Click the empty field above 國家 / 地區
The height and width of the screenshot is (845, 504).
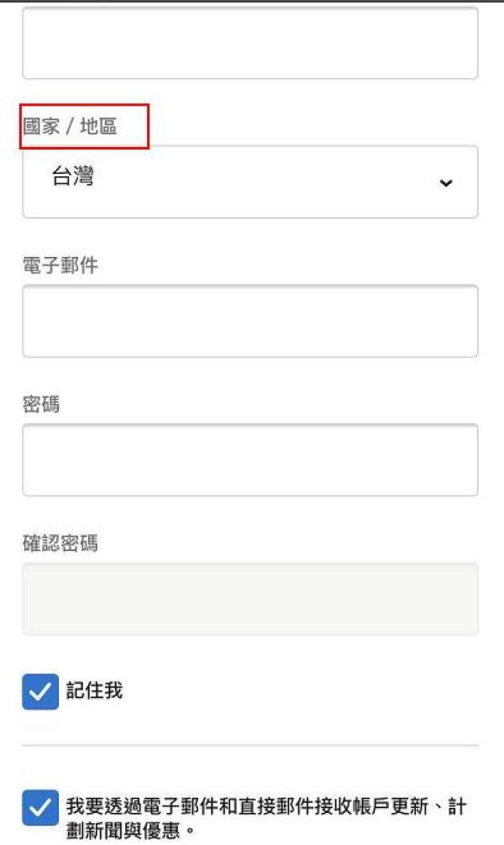coord(249,42)
